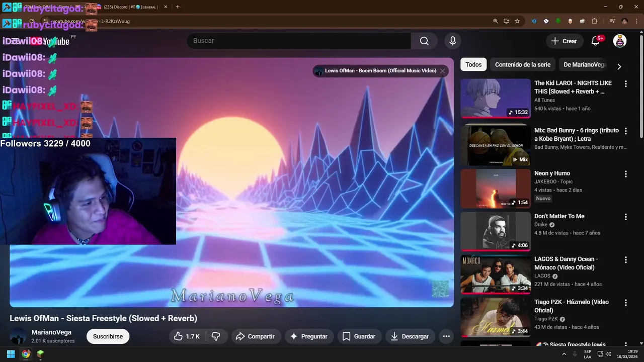Open options menu for LAGOS Mónaco video
This screenshot has height=362, width=644.
coord(626,260)
